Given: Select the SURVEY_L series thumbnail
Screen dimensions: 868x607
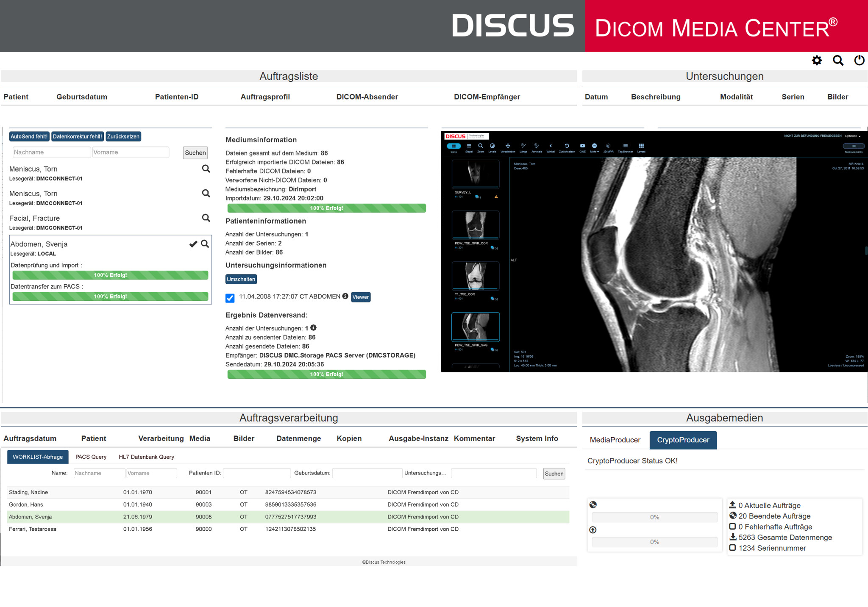Looking at the screenshot, I should coord(476,174).
